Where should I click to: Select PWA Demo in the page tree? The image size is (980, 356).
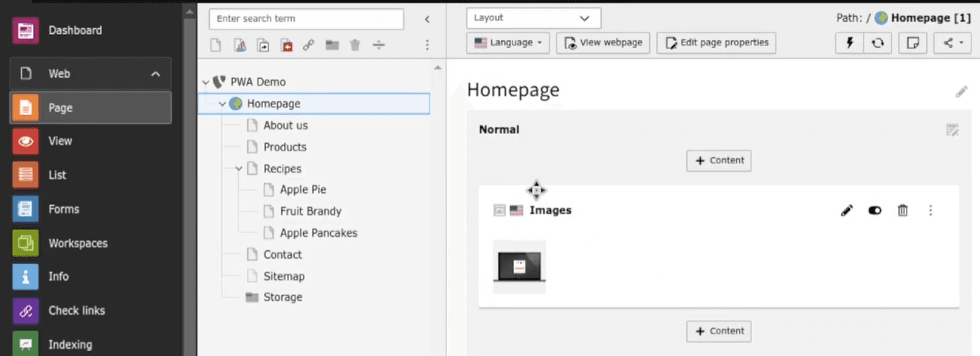[x=258, y=82]
